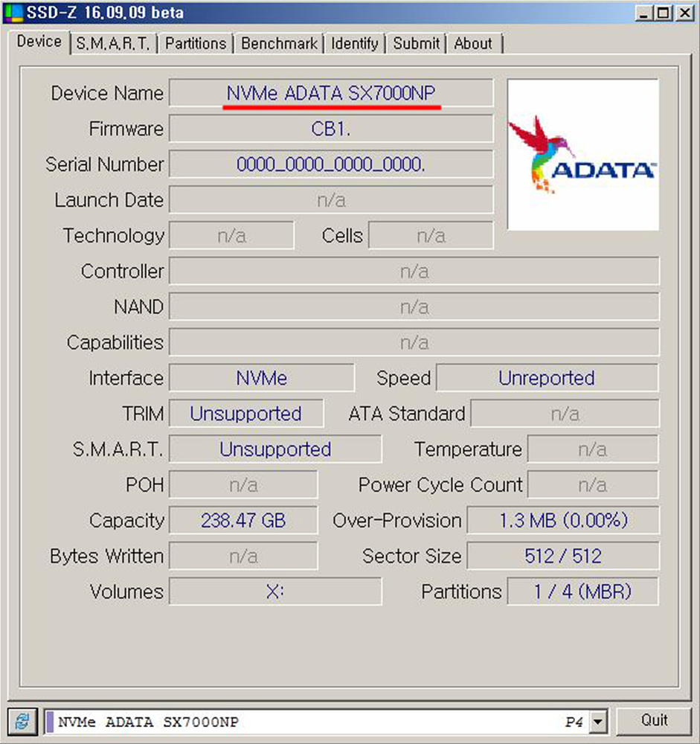Open the About tab
Viewport: 700px width, 744px height.
point(473,43)
